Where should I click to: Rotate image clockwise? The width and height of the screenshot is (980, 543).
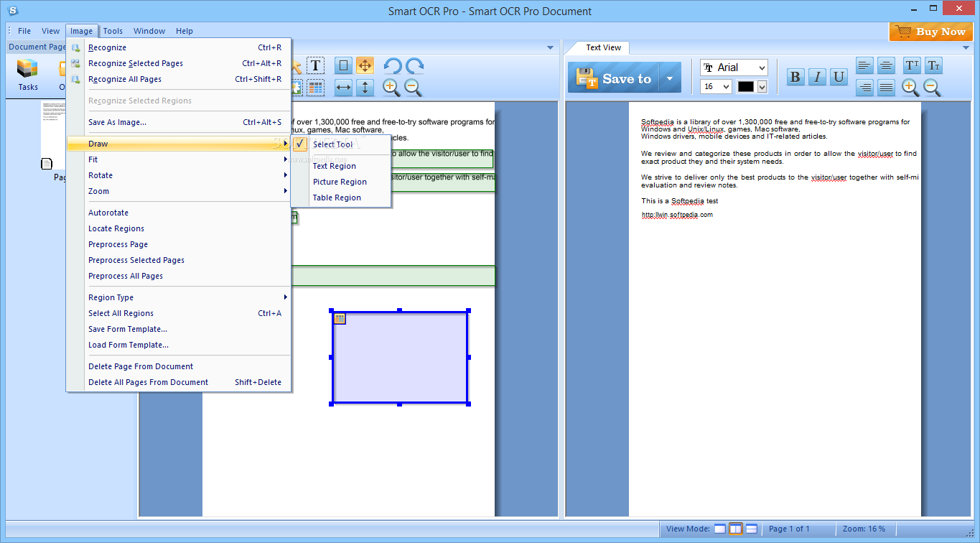click(414, 66)
